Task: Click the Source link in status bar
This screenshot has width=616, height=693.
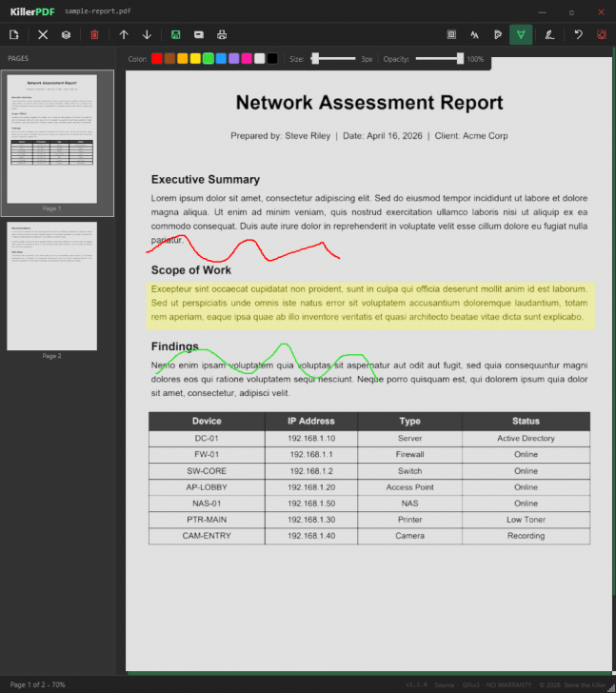Action: pyautogui.click(x=444, y=685)
